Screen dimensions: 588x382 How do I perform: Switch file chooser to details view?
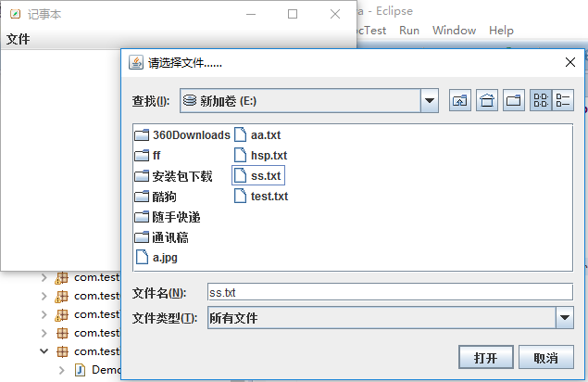(563, 100)
